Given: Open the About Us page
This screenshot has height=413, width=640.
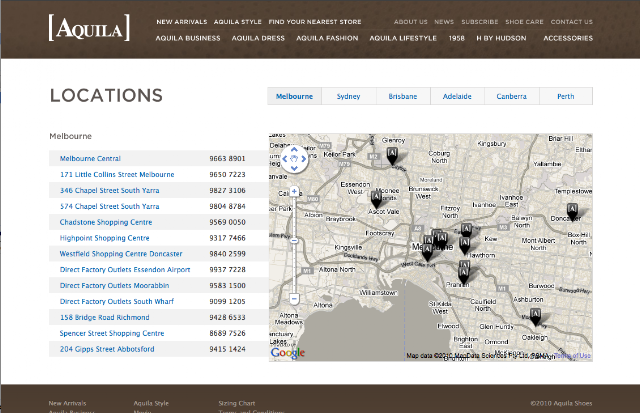Looking at the screenshot, I should pos(411,22).
